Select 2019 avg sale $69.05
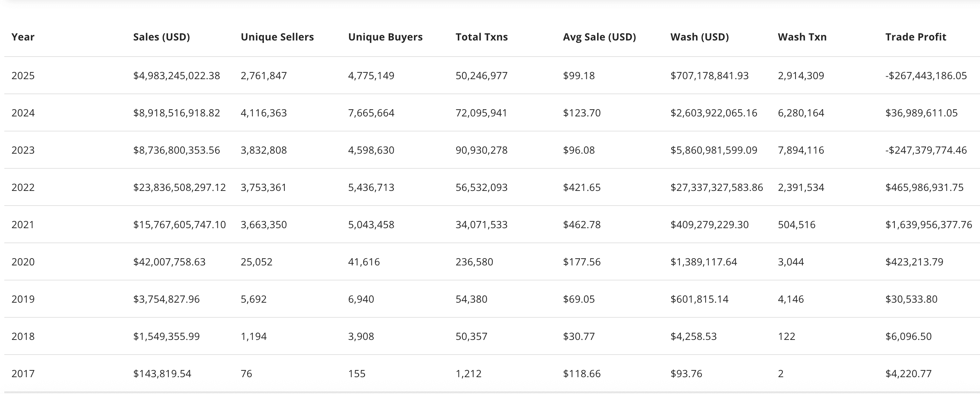The width and height of the screenshot is (980, 394). click(578, 299)
